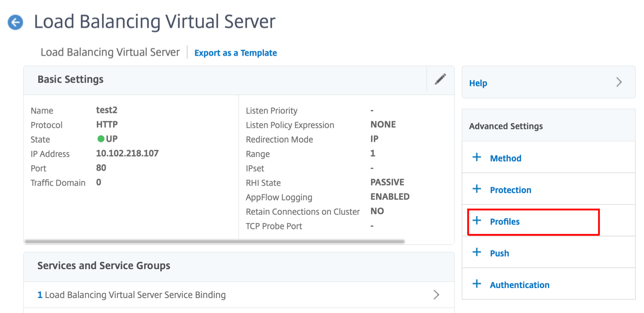
Task: Click the Advanced Settings heading
Action: click(x=506, y=126)
